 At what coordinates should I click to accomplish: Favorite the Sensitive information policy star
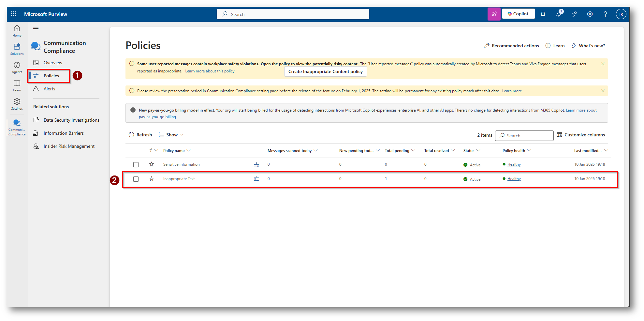point(152,164)
